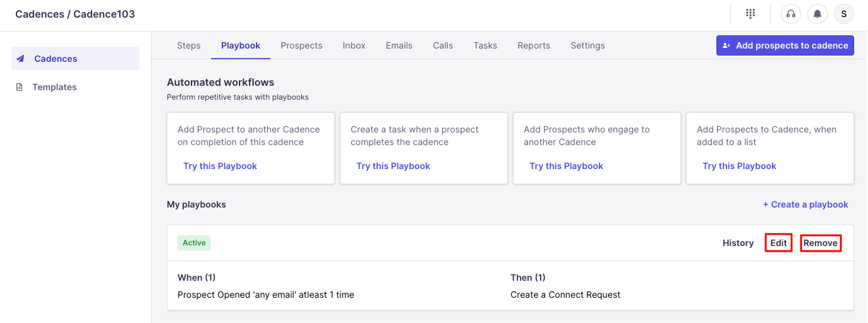The image size is (868, 323).
Task: Go to the Inbox tab
Action: [354, 45]
